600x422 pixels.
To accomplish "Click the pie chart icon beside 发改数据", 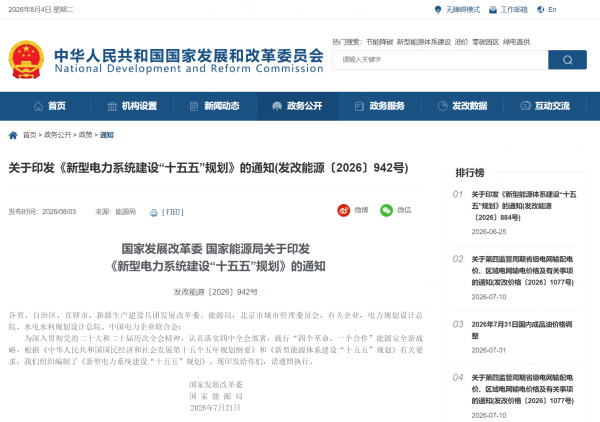I will pyautogui.click(x=442, y=106).
